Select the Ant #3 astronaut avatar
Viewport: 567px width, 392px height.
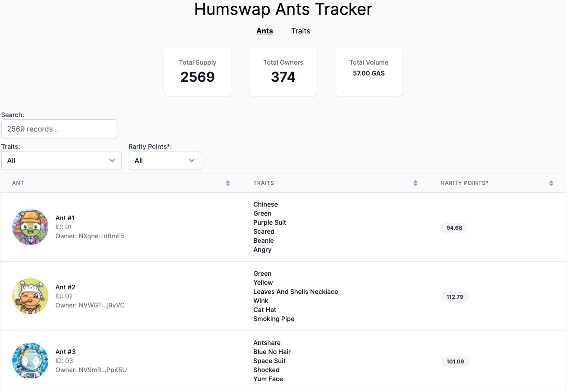pos(30,361)
